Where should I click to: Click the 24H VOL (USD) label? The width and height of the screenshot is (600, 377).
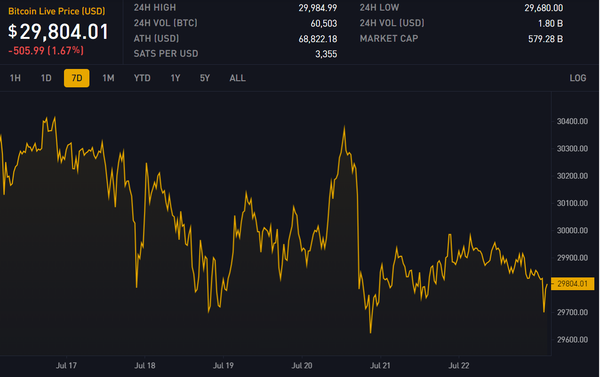pos(392,23)
